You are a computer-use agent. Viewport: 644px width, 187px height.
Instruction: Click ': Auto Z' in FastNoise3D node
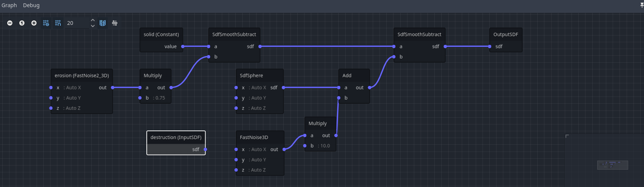[257, 170]
